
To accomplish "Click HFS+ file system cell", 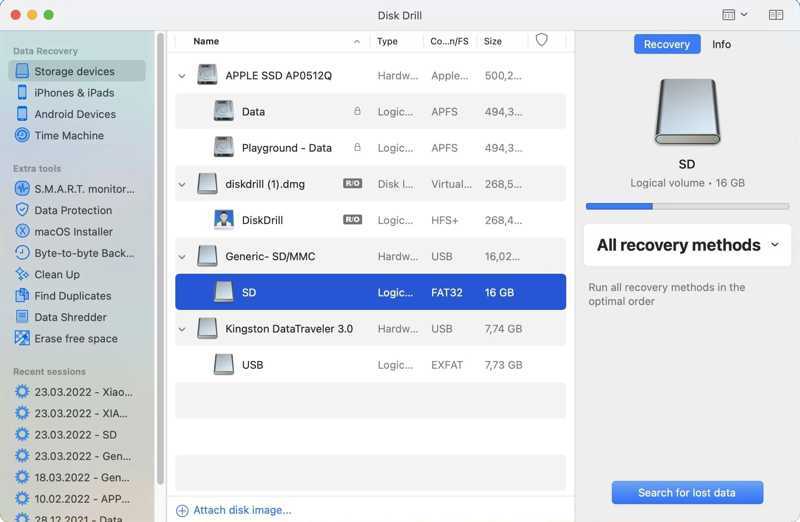I will [444, 220].
